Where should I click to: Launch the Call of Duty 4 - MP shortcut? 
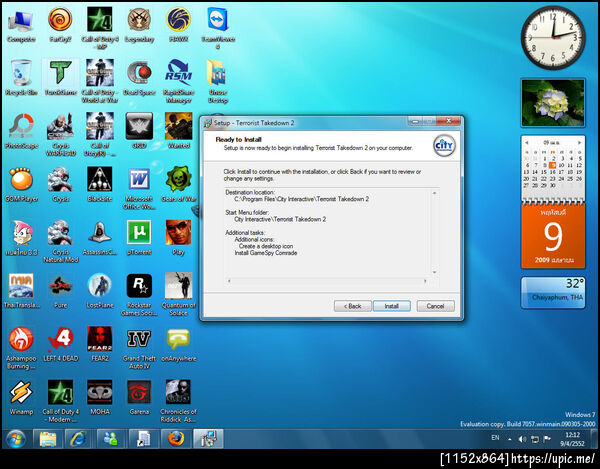click(99, 28)
